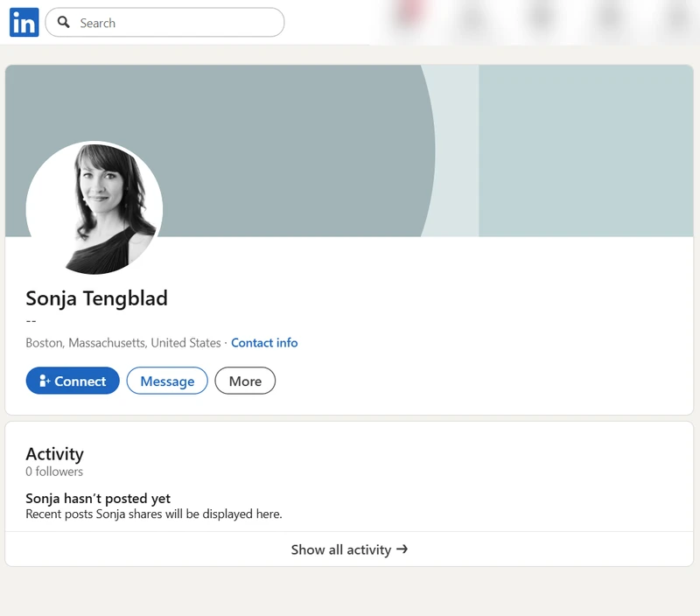Click the Connect button
Image resolution: width=700 pixels, height=616 pixels.
73,381
